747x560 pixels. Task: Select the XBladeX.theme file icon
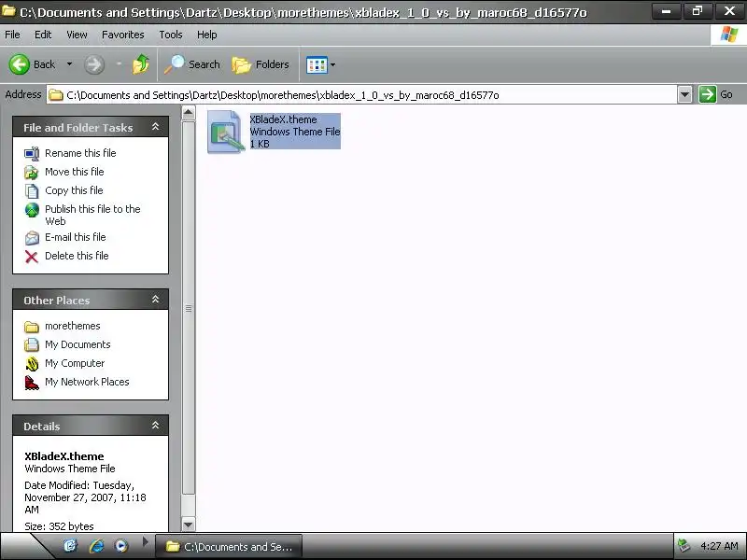click(225, 132)
